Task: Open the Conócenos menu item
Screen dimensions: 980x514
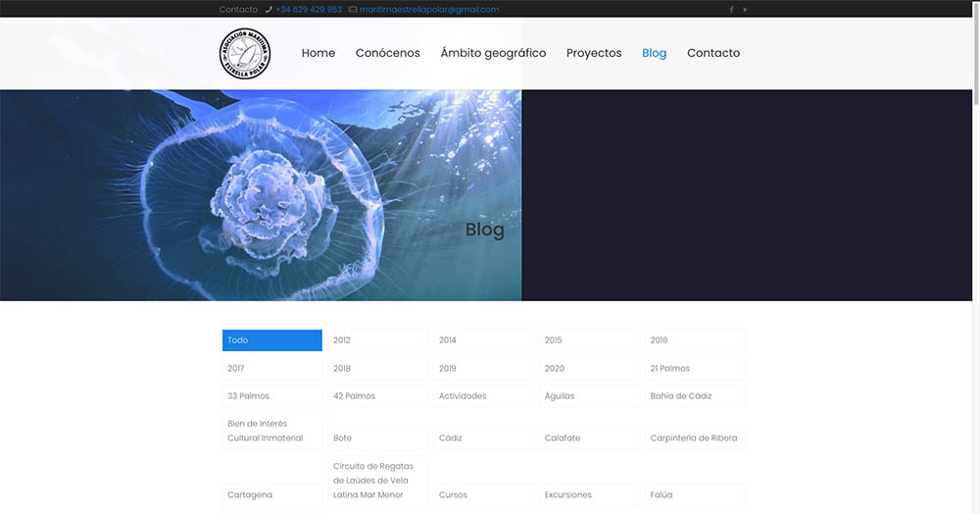Action: [x=387, y=53]
